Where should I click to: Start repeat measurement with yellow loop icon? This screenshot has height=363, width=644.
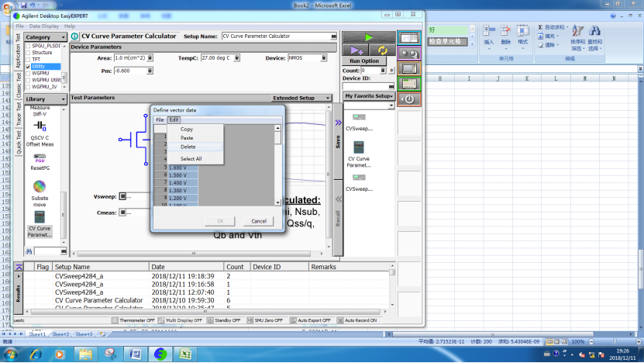click(x=382, y=50)
